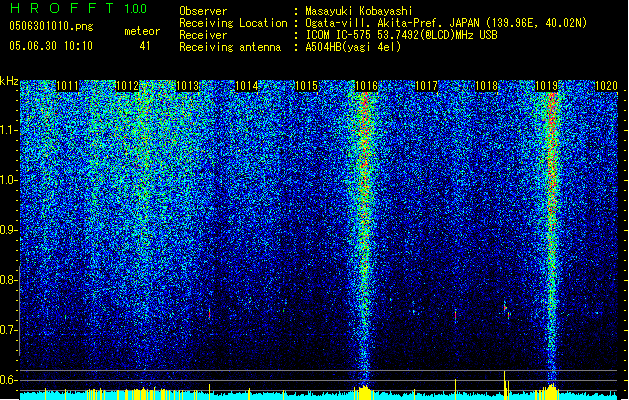Click the 1019 time marker
The image size is (629, 400).
(547, 86)
